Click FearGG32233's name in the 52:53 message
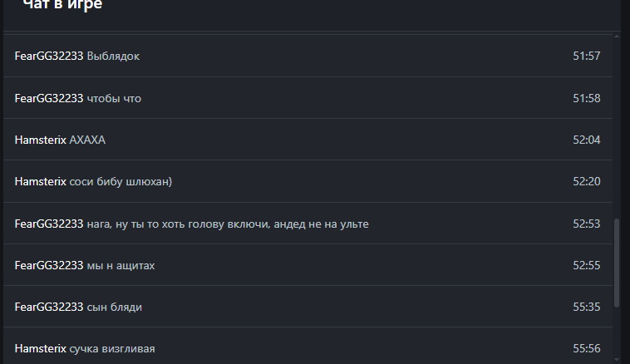Screen dimensions: 630x364 [49, 224]
